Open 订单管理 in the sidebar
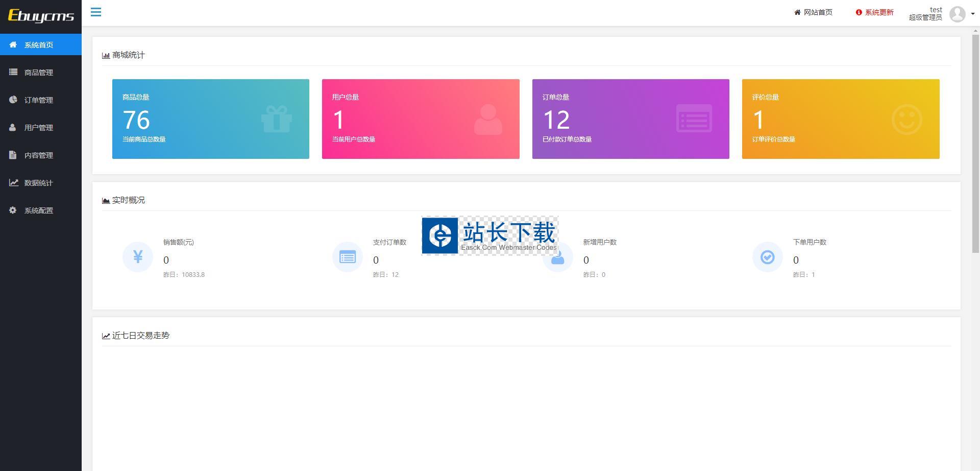The height and width of the screenshot is (471, 980). 39,100
